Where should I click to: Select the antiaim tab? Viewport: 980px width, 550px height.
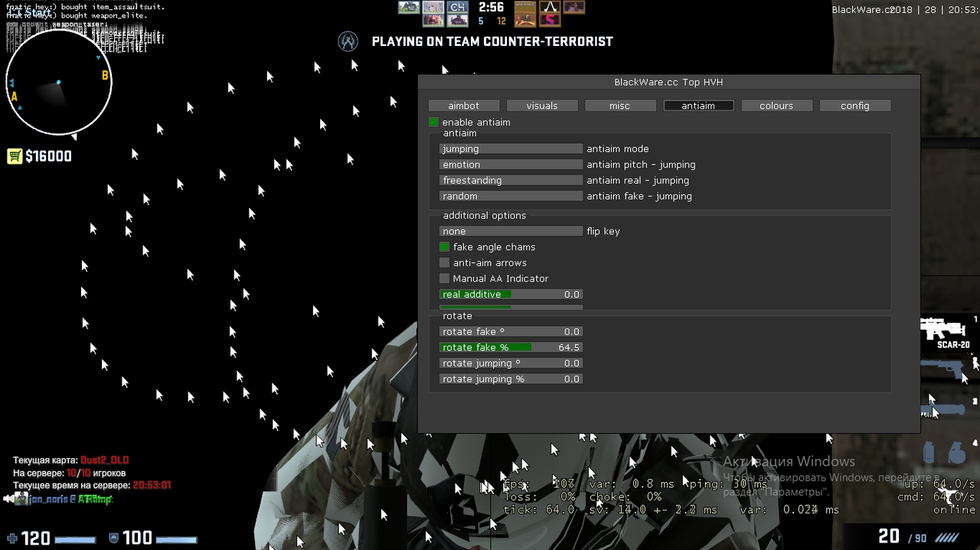(x=698, y=106)
